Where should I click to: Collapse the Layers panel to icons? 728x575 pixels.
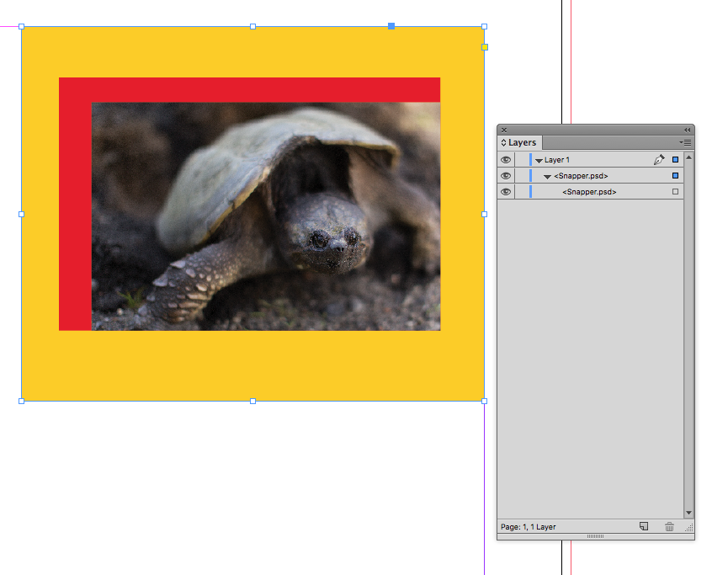pos(687,130)
